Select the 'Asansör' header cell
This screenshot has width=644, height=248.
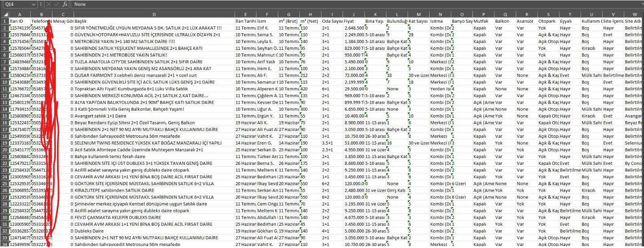tap(527, 21)
